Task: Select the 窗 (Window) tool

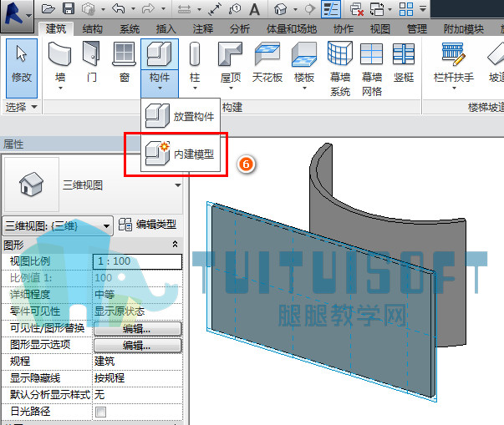Action: point(124,63)
